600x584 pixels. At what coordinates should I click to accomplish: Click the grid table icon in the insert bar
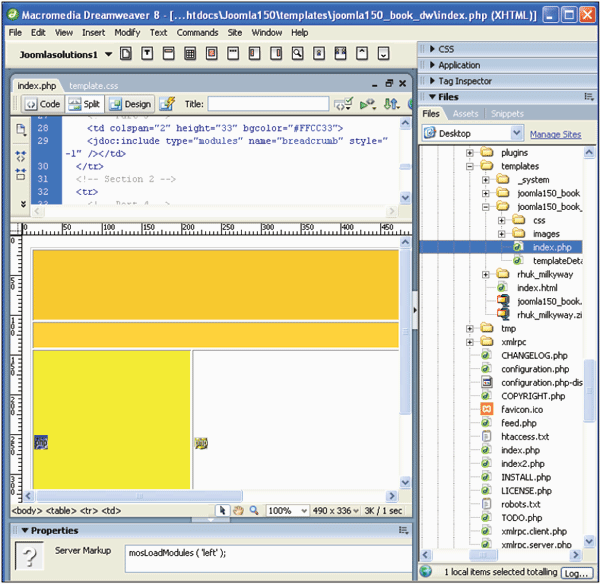[190, 54]
